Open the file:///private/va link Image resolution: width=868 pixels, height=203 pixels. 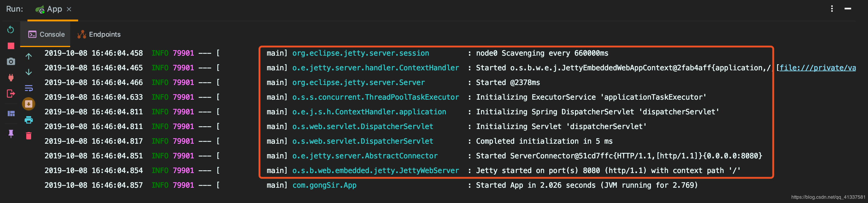(x=817, y=68)
